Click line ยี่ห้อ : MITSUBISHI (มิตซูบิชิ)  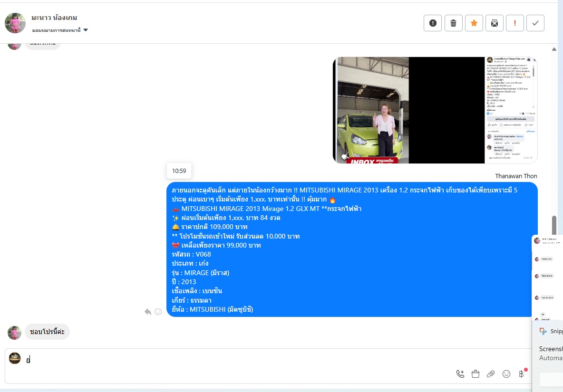tap(212, 309)
